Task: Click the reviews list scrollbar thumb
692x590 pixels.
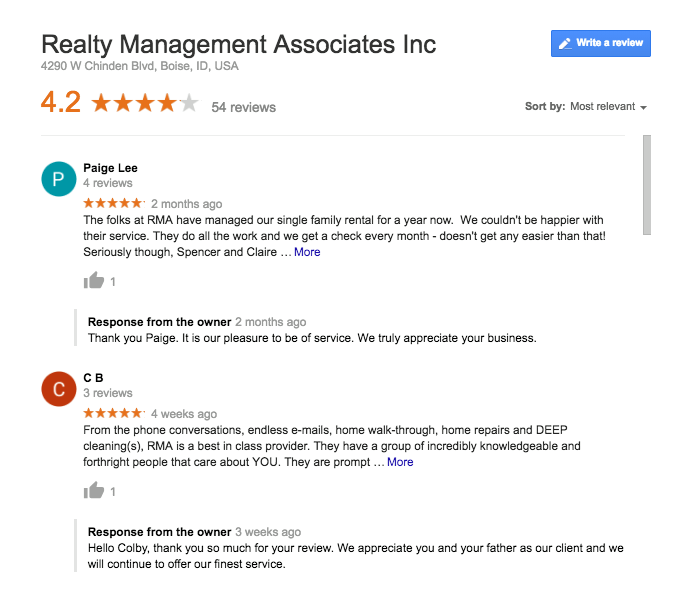Action: 647,185
